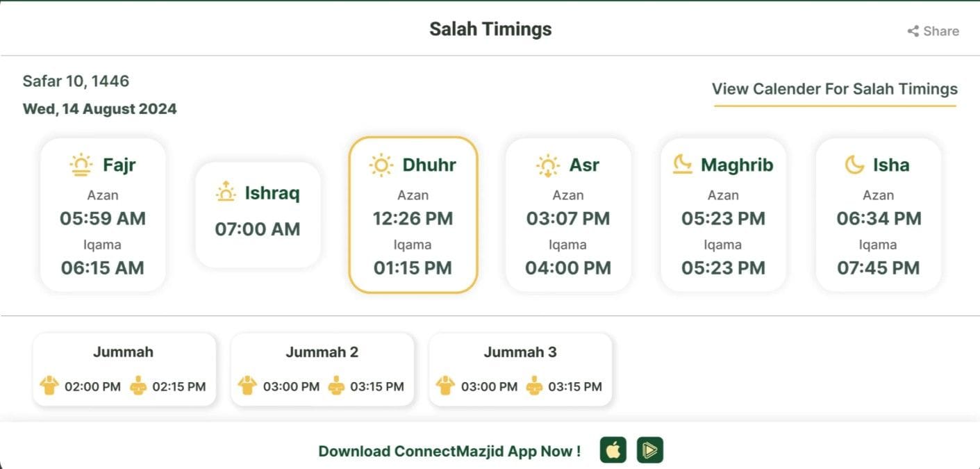The height and width of the screenshot is (469, 980).
Task: Click the Share text button
Action: click(941, 31)
